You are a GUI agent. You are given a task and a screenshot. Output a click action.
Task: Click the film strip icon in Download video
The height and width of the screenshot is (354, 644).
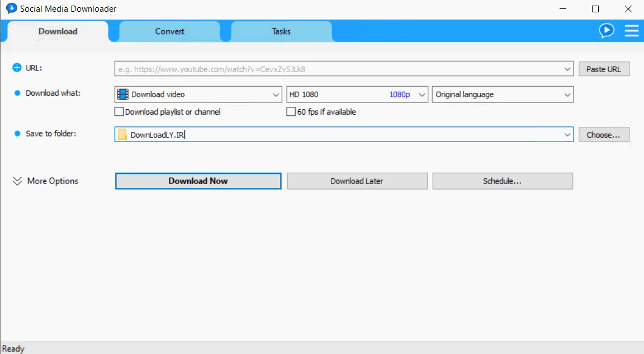(x=123, y=95)
